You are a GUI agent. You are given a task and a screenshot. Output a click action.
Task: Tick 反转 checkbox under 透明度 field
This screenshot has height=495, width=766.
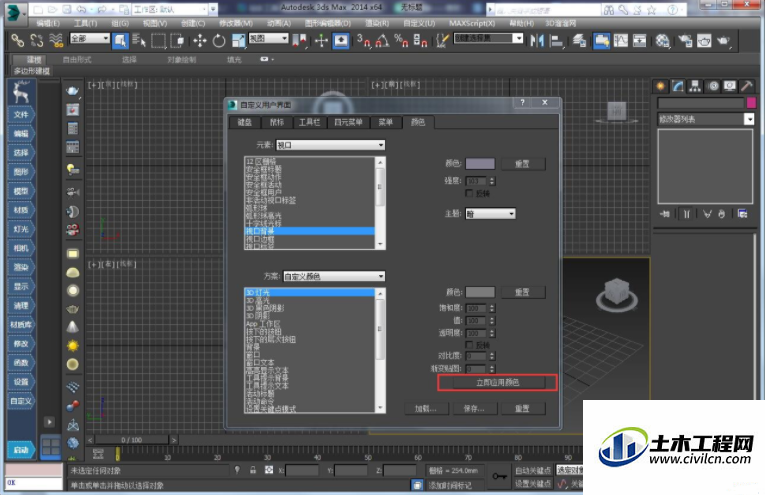coord(469,345)
